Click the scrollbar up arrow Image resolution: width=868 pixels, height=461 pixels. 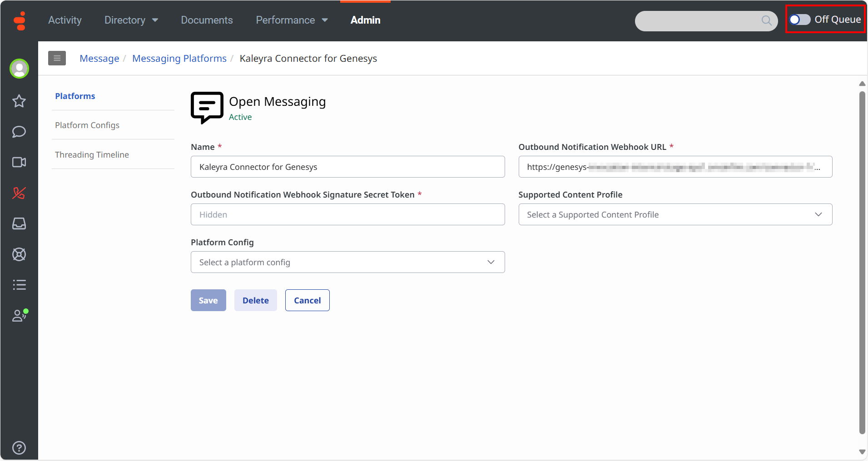click(862, 84)
